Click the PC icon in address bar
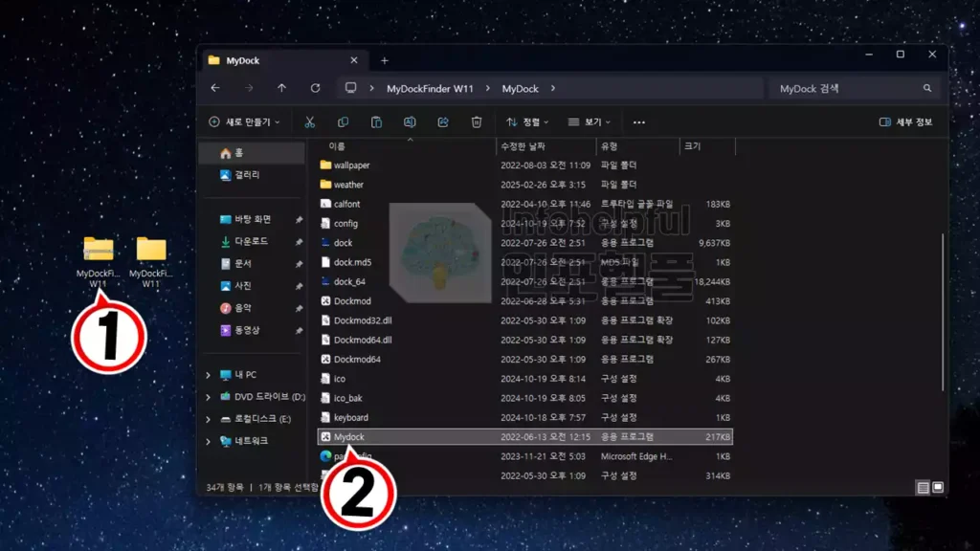980x551 pixels. pyautogui.click(x=350, y=88)
